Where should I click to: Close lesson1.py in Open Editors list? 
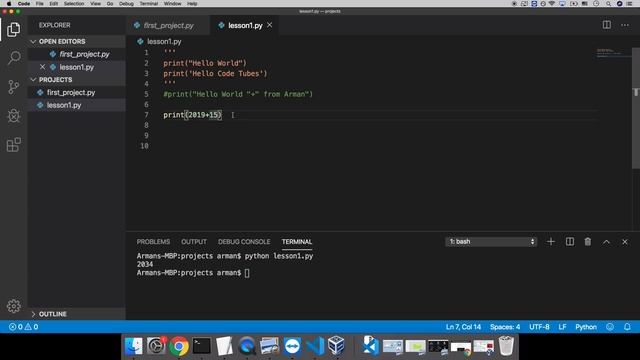tap(42, 67)
